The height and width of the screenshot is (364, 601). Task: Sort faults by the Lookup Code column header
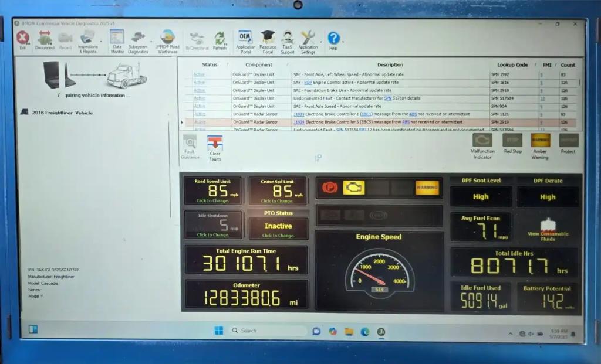pos(512,65)
